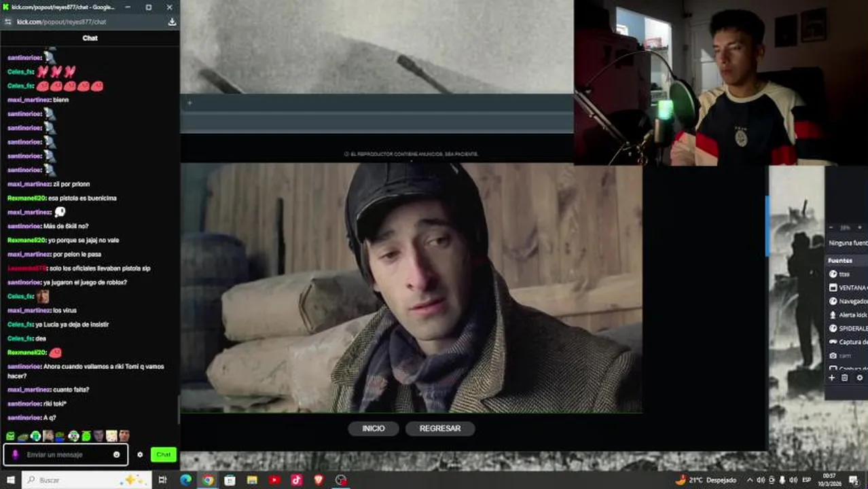Click the Chat header in popout window

[90, 38]
